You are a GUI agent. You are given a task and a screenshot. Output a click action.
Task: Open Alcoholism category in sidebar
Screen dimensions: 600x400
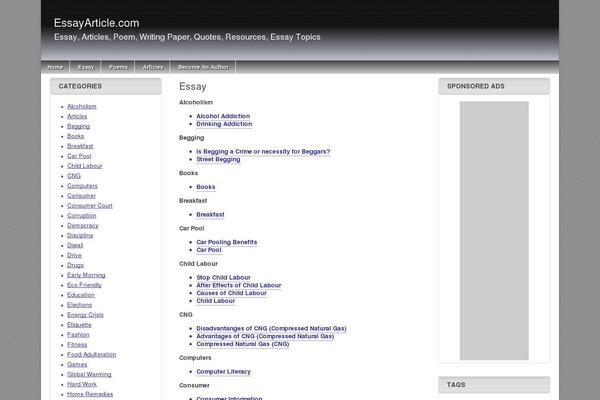82,106
